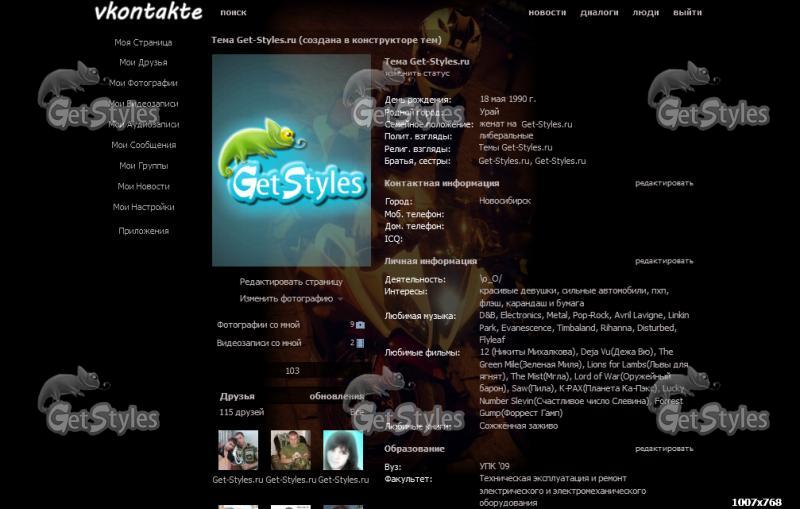Expand the Изменить фотографию dropdown arrow
The width and height of the screenshot is (800, 509).
[x=340, y=299]
